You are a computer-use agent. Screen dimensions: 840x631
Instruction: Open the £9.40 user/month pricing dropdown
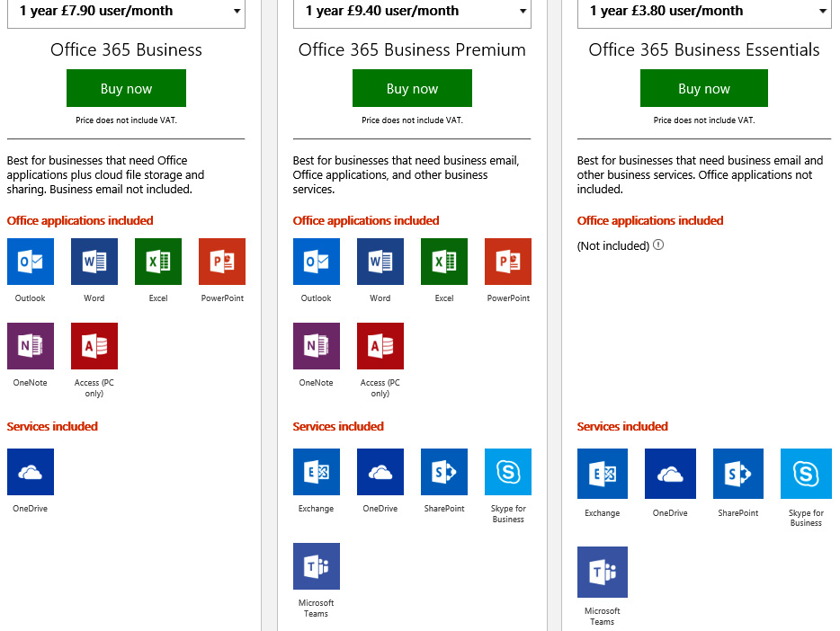[412, 12]
